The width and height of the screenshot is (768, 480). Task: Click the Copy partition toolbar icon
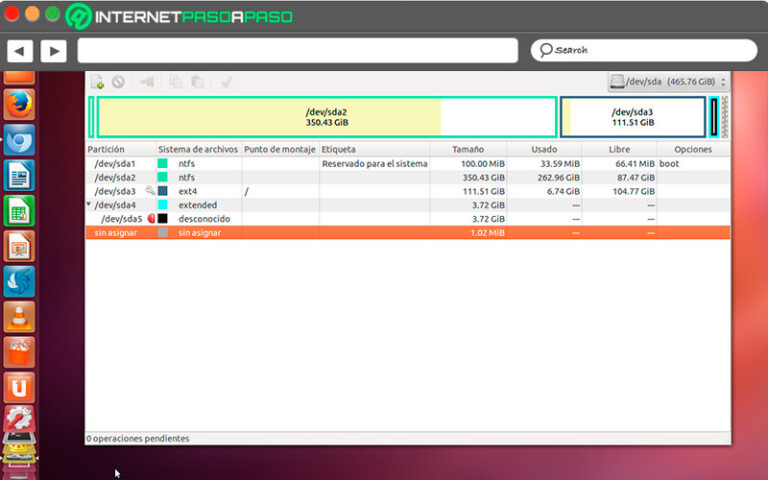176,82
